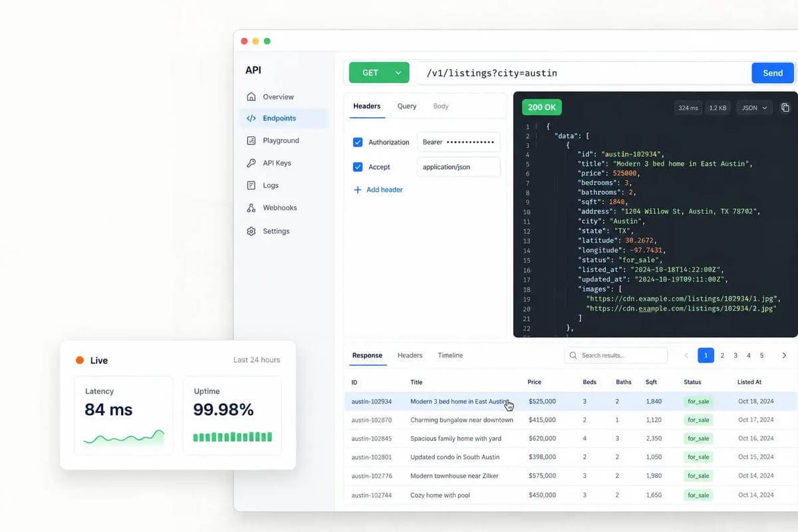Go to results page 5
798x532 pixels.
click(x=762, y=355)
